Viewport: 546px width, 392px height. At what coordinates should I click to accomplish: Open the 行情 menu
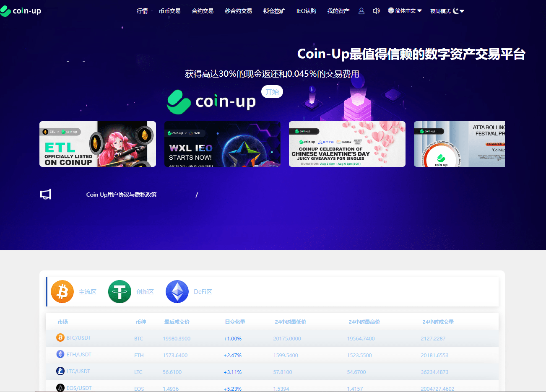[x=142, y=11]
